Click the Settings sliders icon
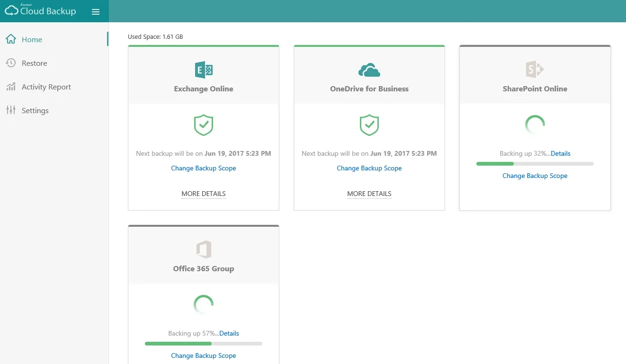626x364 pixels. (x=10, y=110)
